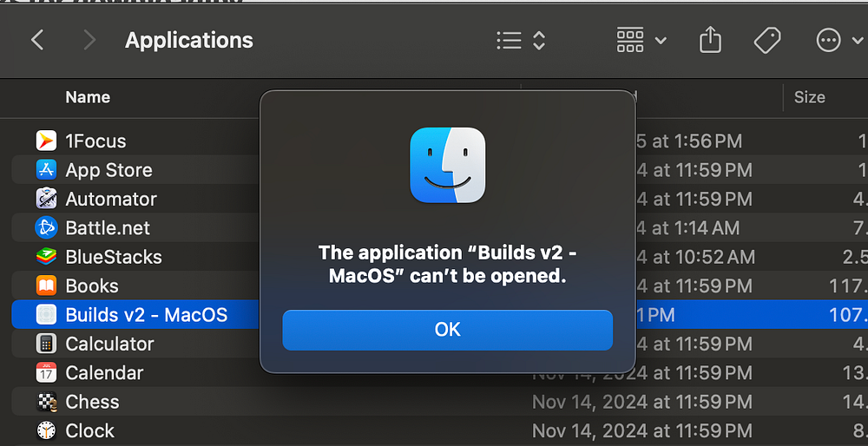868x446 pixels.
Task: Select the Calculator row
Action: [109, 344]
